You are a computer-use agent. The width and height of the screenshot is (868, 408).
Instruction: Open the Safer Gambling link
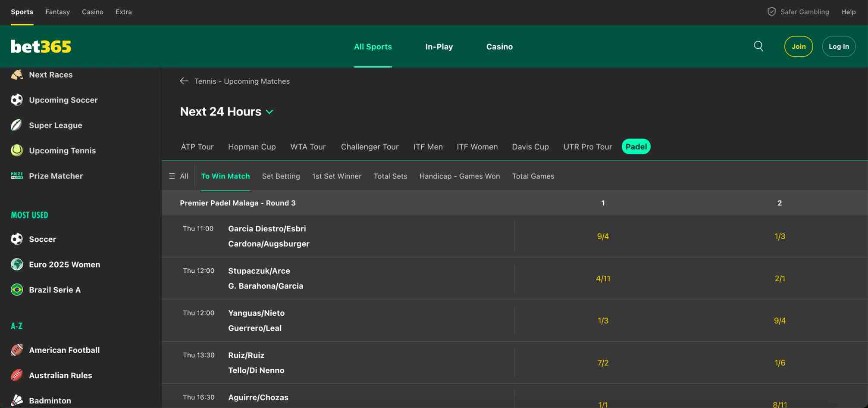(805, 12)
